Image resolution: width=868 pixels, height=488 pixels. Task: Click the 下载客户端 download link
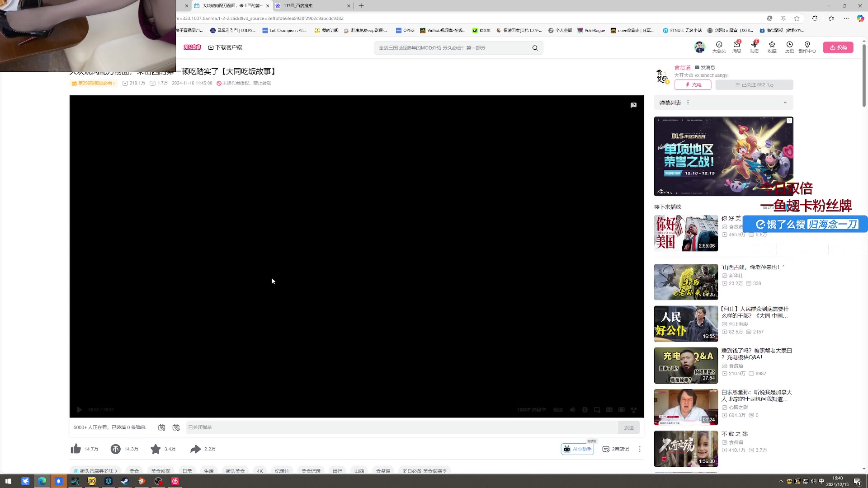[225, 47]
